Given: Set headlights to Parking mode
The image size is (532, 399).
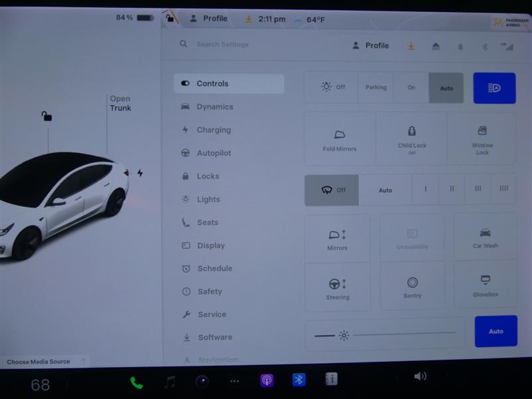Looking at the screenshot, I should 376,88.
